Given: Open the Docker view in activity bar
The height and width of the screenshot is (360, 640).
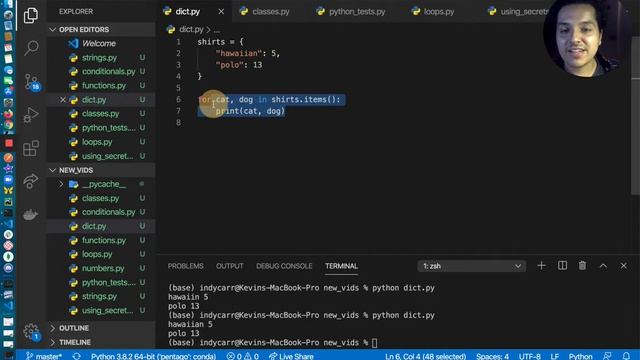Looking at the screenshot, I should tap(31, 214).
